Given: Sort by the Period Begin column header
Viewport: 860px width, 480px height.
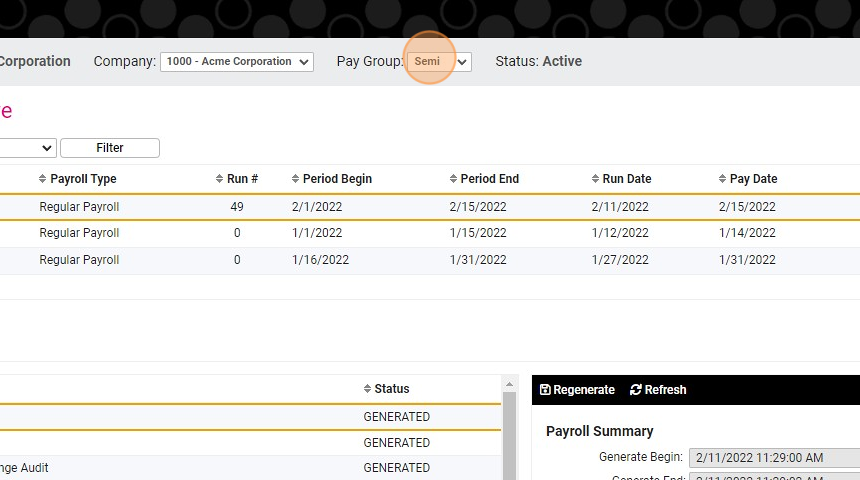Looking at the screenshot, I should click(332, 179).
